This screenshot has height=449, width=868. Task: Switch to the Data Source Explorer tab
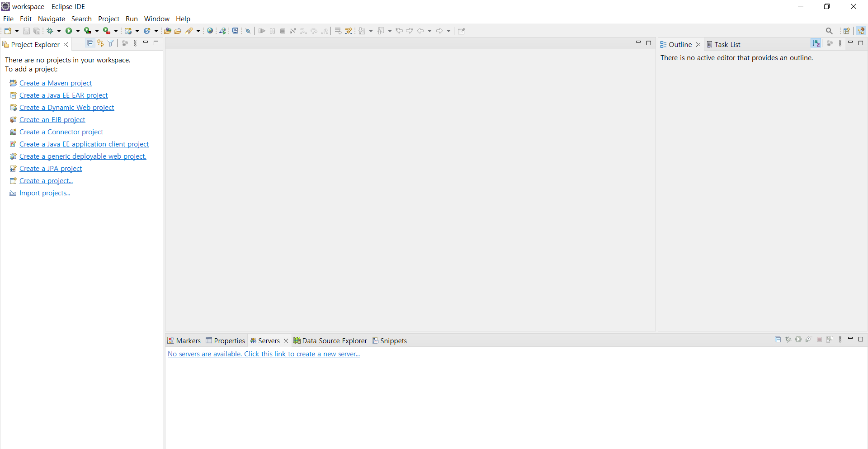(330, 340)
